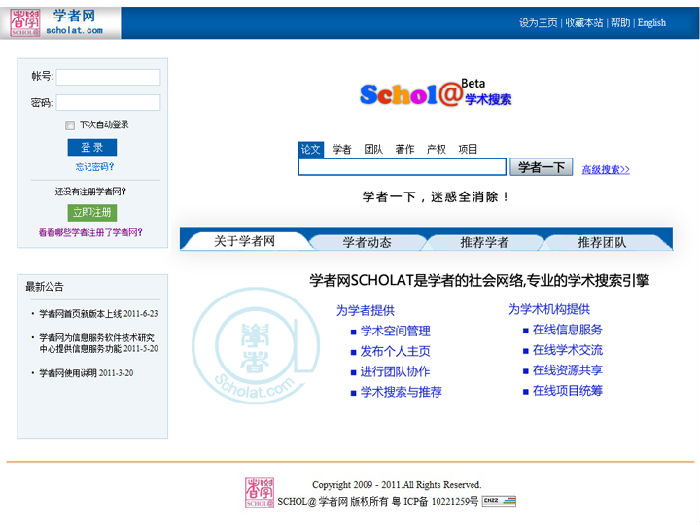Image resolution: width=700 pixels, height=525 pixels.
Task: Click the 进行团队协作 item
Action: point(396,371)
